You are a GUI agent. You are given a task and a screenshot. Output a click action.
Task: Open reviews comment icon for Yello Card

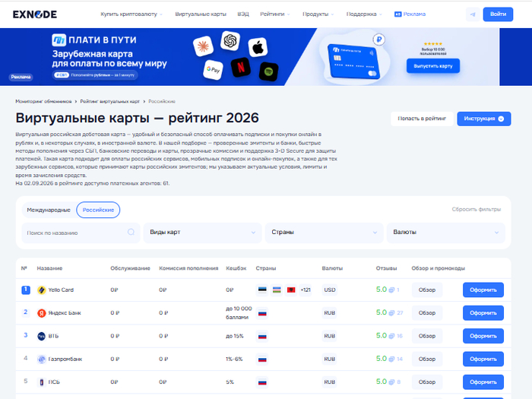(x=391, y=290)
